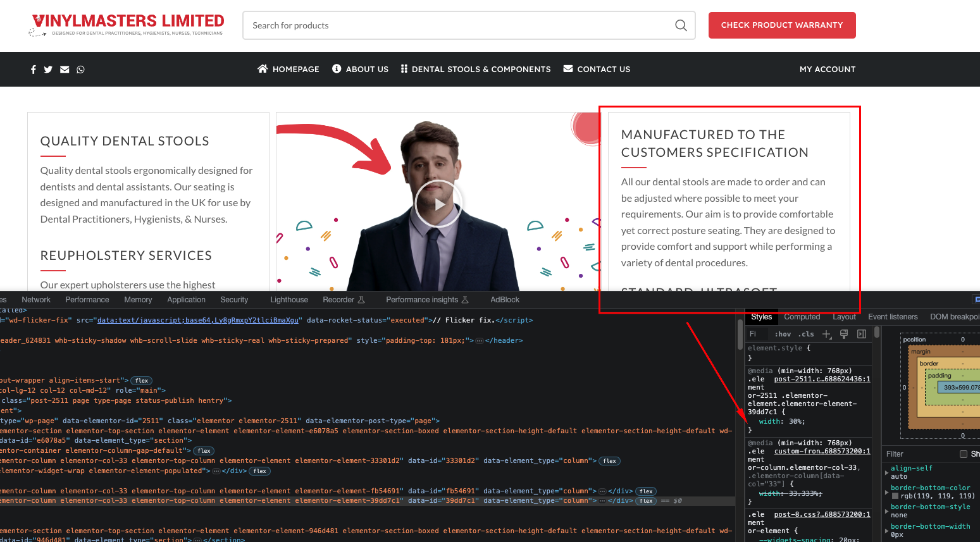Open the rendering emulations paintbrush icon
Screen dimensions: 980x542
pyautogui.click(x=844, y=334)
